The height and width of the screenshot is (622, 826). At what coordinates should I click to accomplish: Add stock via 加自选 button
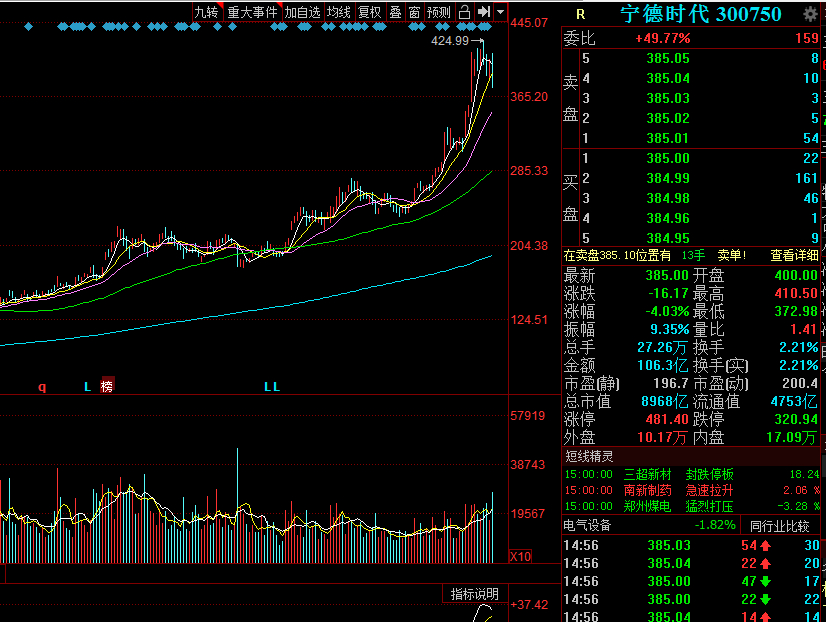[x=303, y=12]
